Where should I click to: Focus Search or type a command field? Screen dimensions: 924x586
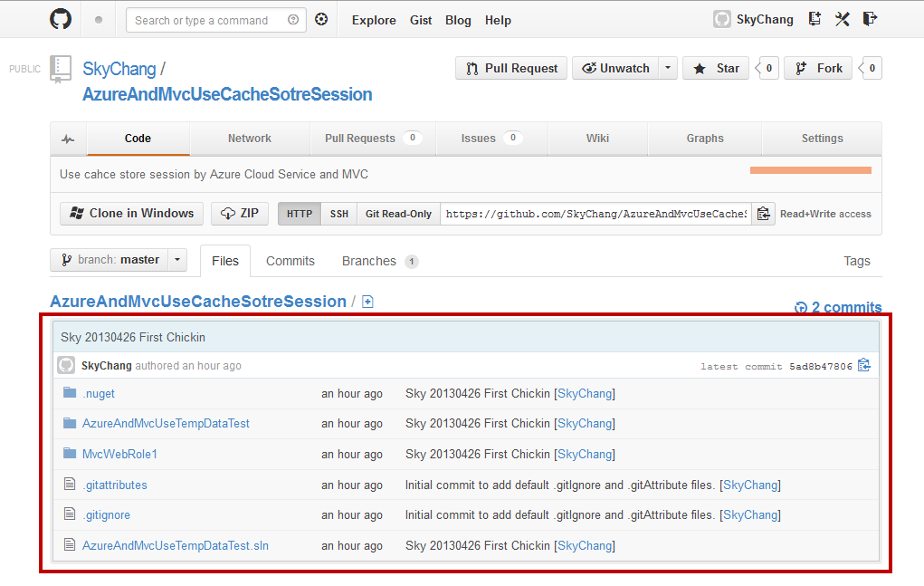215,20
